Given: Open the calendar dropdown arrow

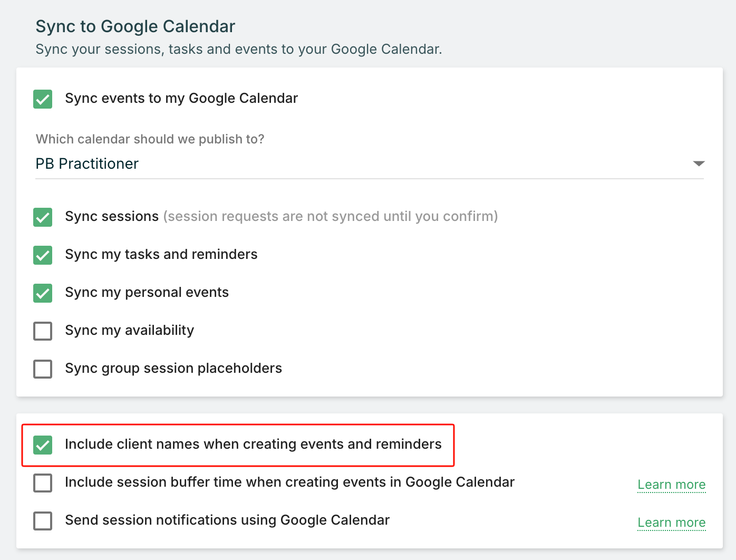Looking at the screenshot, I should pyautogui.click(x=699, y=163).
